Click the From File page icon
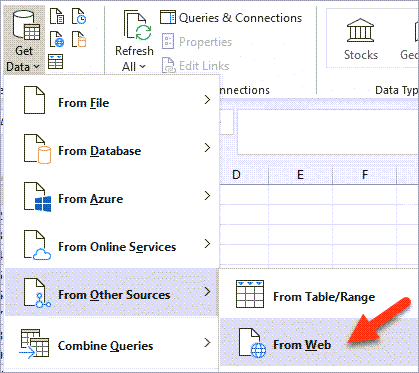Viewport: 419px width, 373px height. 34,100
